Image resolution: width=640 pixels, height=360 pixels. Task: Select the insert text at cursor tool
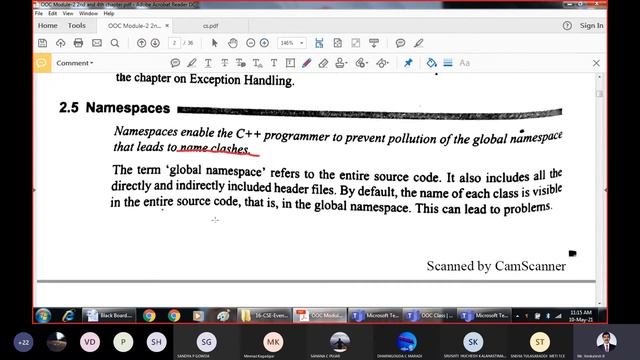pos(258,63)
